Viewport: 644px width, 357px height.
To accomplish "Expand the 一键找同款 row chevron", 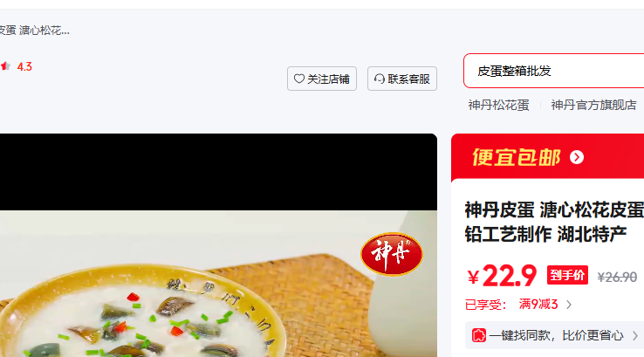I will point(635,336).
